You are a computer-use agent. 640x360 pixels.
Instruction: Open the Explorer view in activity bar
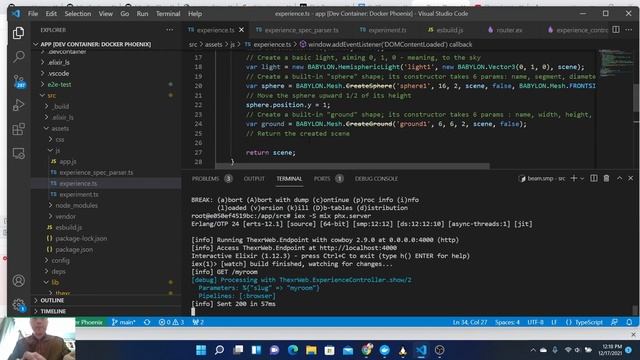(18, 33)
